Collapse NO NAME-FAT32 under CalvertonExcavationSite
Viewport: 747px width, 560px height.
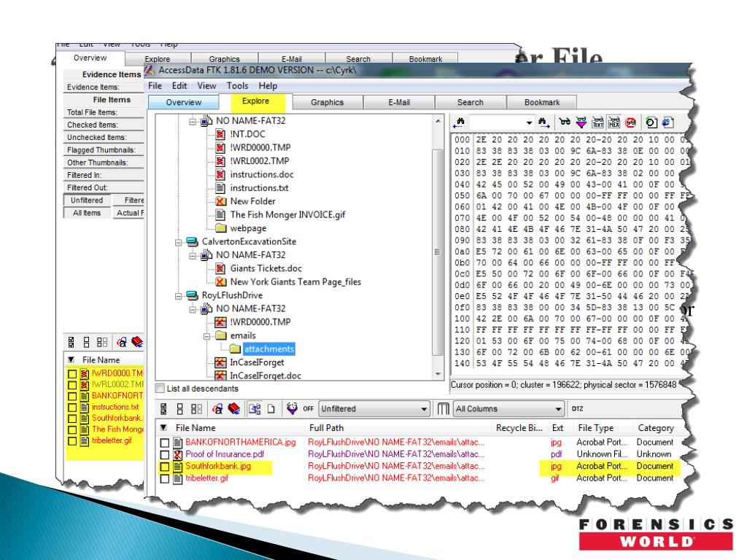point(192,255)
